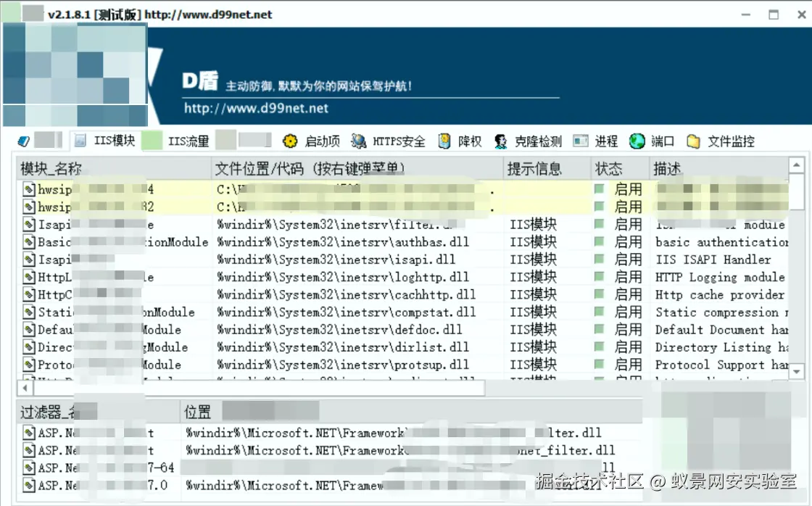Toggle 启用 status box in isapi.dll row

click(599, 260)
